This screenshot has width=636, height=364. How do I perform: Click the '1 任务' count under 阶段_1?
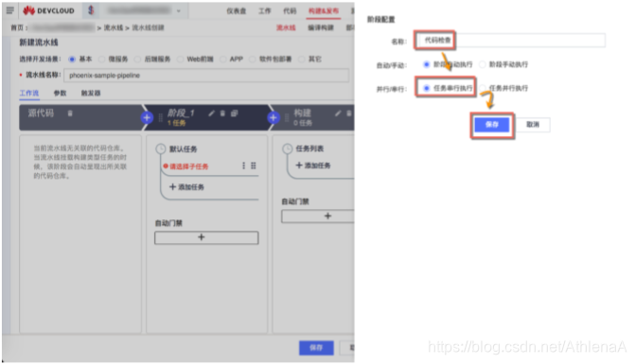[176, 123]
